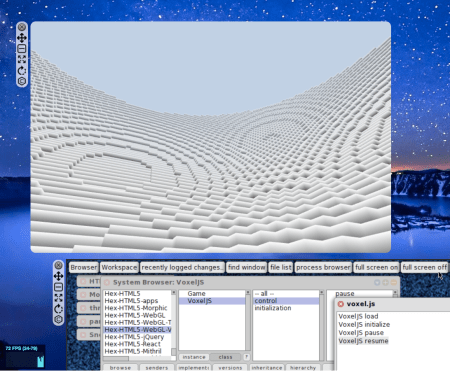Click the browse button
Viewport: 450px width, 371px height.
(x=120, y=368)
